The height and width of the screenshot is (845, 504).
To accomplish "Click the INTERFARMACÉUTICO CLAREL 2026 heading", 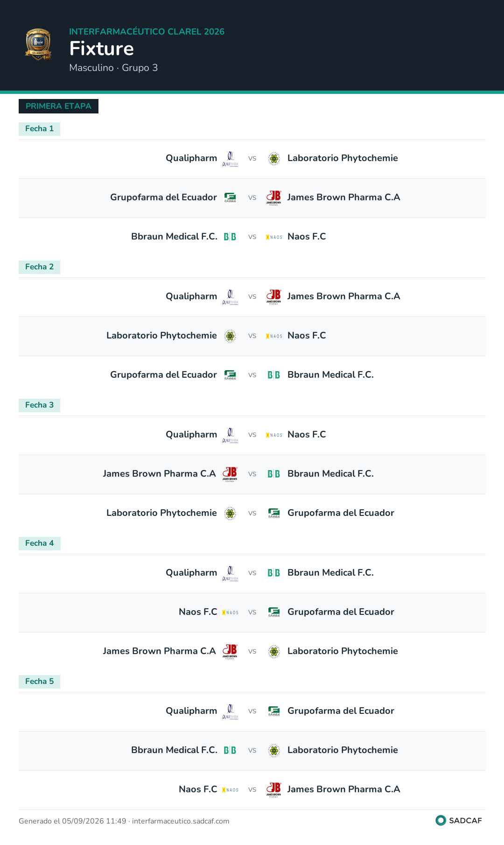I will click(147, 31).
